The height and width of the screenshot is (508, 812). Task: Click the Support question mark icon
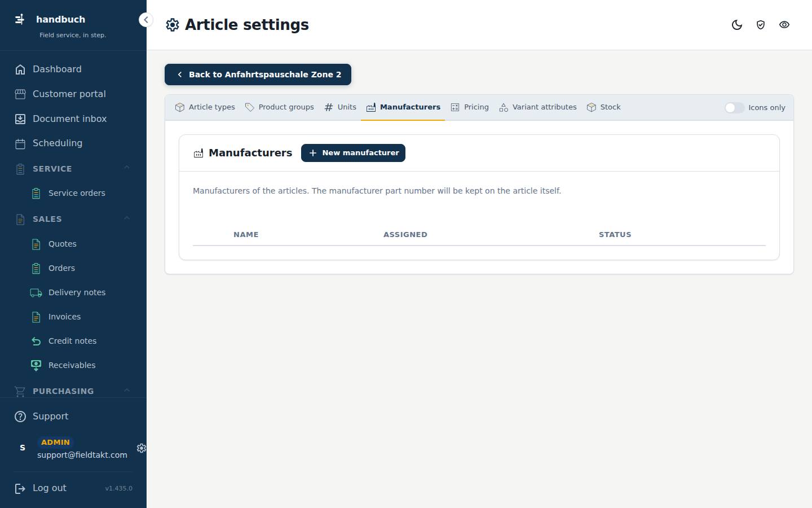pos(20,417)
